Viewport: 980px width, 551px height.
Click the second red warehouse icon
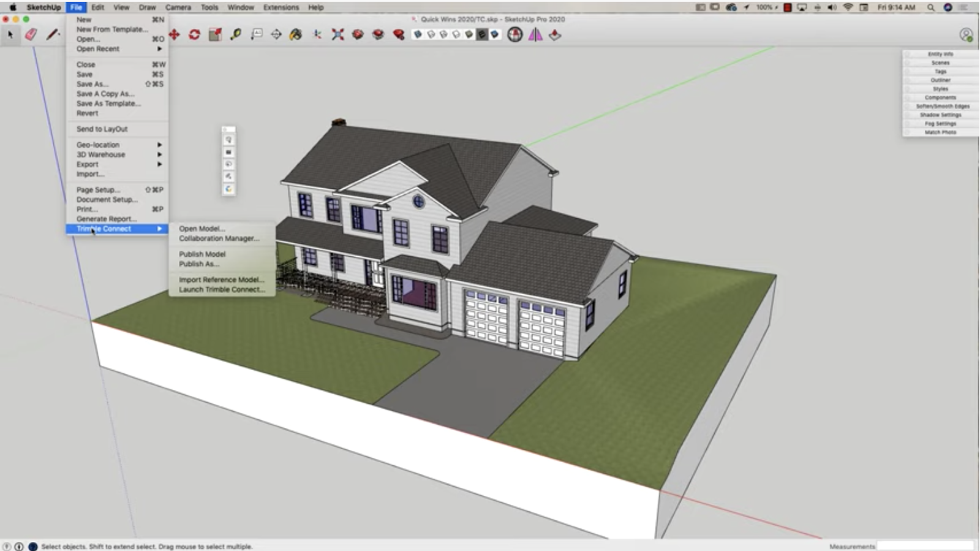[x=379, y=35]
